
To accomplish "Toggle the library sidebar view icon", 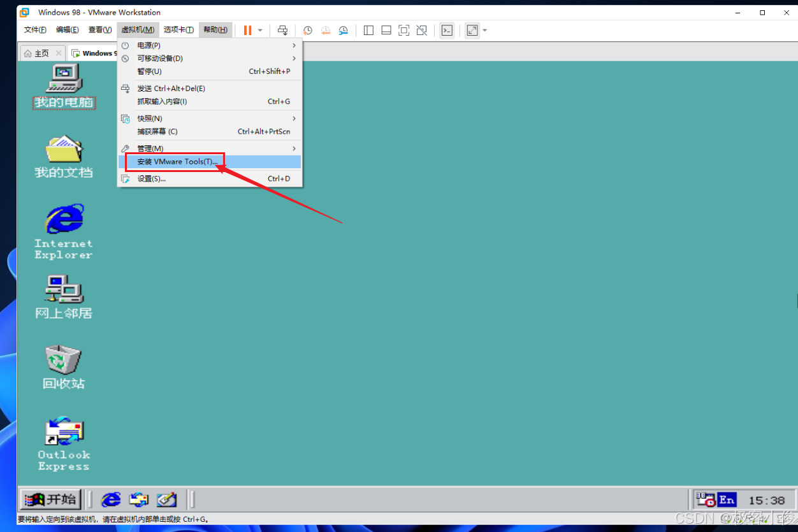I will pyautogui.click(x=368, y=30).
